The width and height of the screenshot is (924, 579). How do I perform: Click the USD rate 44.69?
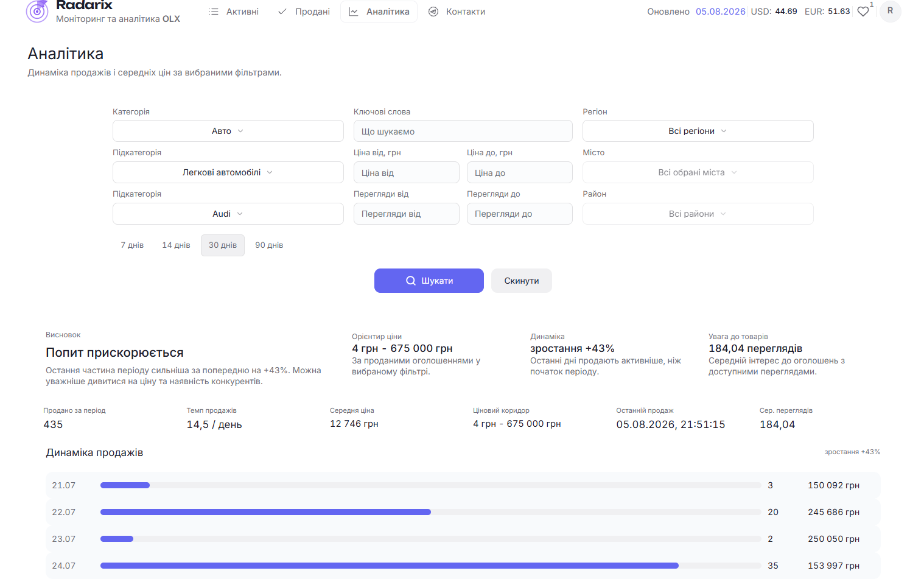(x=786, y=12)
